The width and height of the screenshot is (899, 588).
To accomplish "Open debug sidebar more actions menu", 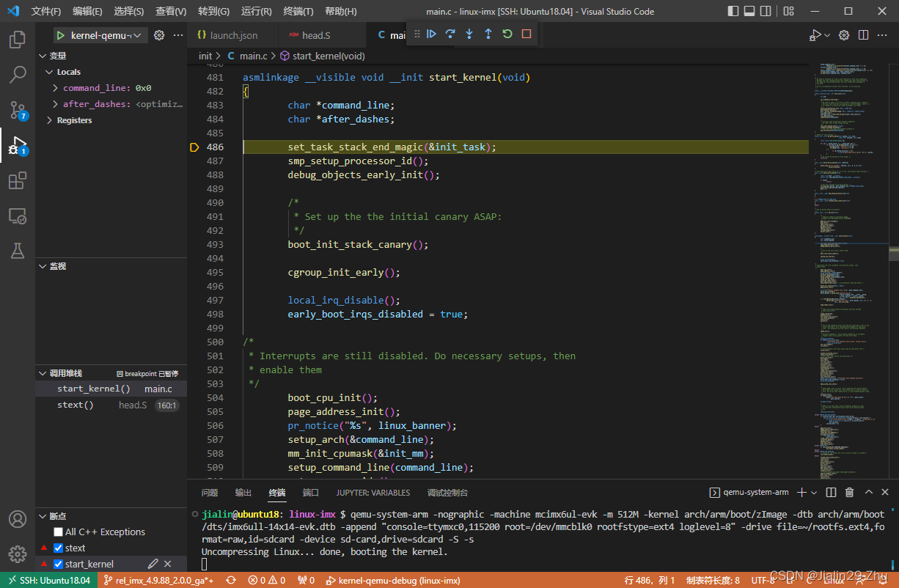I will pyautogui.click(x=178, y=35).
